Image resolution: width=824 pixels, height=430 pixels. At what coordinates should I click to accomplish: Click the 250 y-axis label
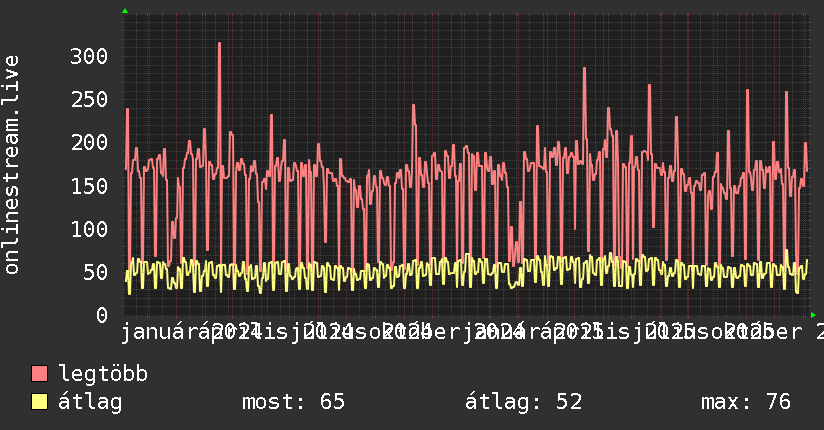click(89, 99)
